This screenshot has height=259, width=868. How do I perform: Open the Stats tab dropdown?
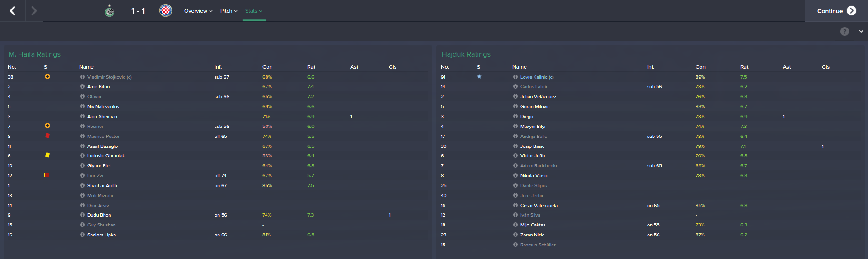[254, 11]
